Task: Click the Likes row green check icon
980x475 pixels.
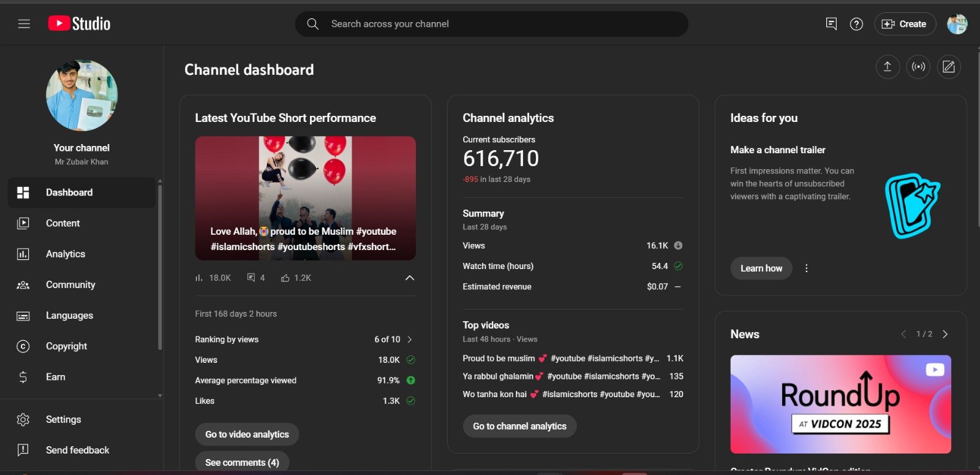Action: click(x=411, y=401)
